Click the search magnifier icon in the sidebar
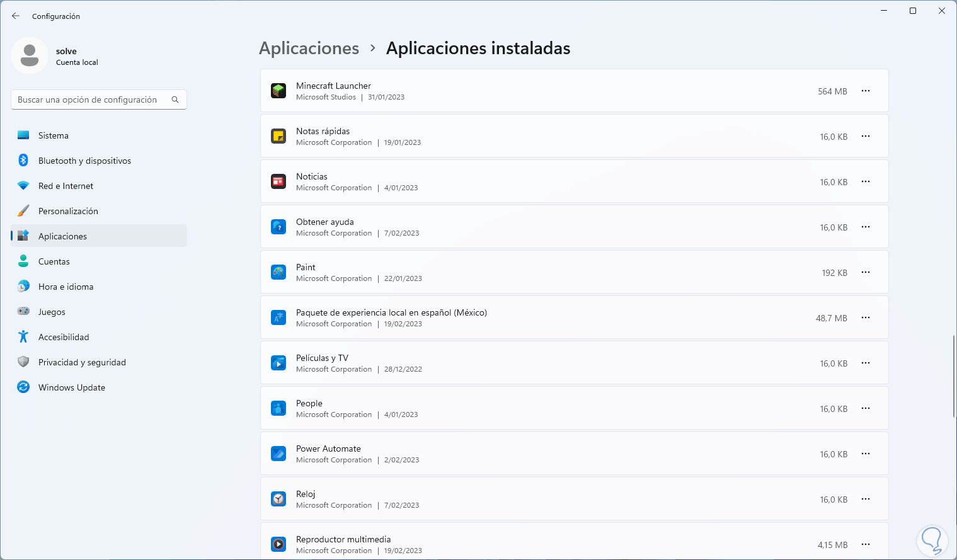The width and height of the screenshot is (957, 560). (x=175, y=100)
